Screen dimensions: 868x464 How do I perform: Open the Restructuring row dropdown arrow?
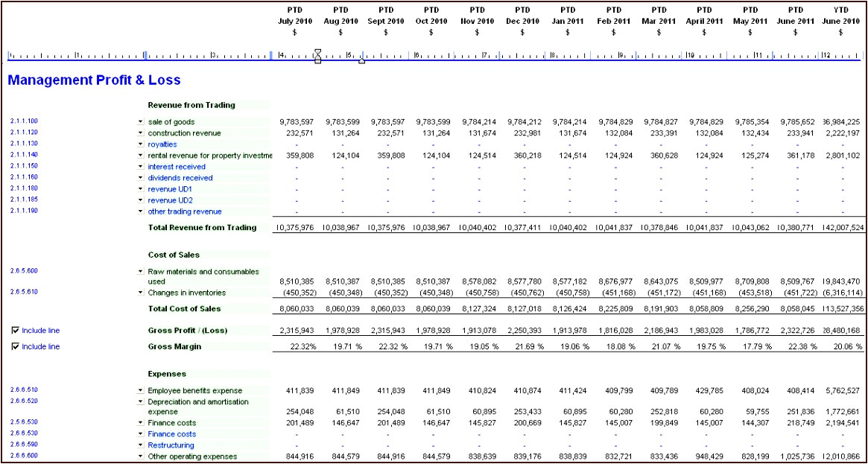(x=141, y=445)
